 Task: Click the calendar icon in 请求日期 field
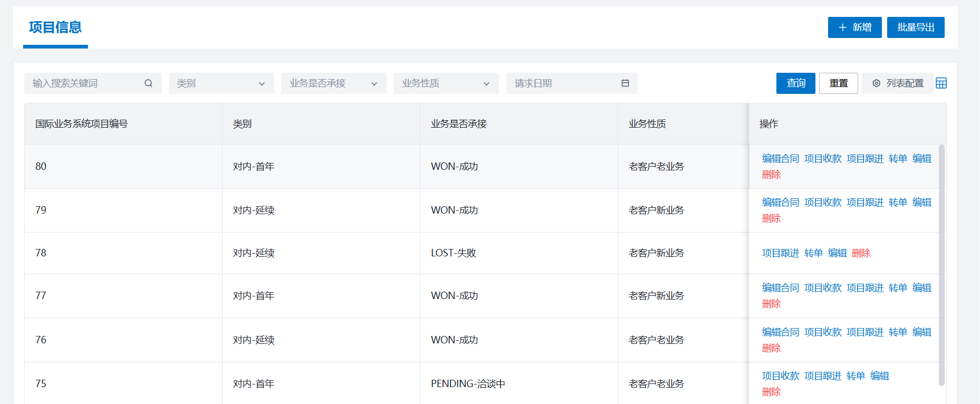pyautogui.click(x=625, y=83)
